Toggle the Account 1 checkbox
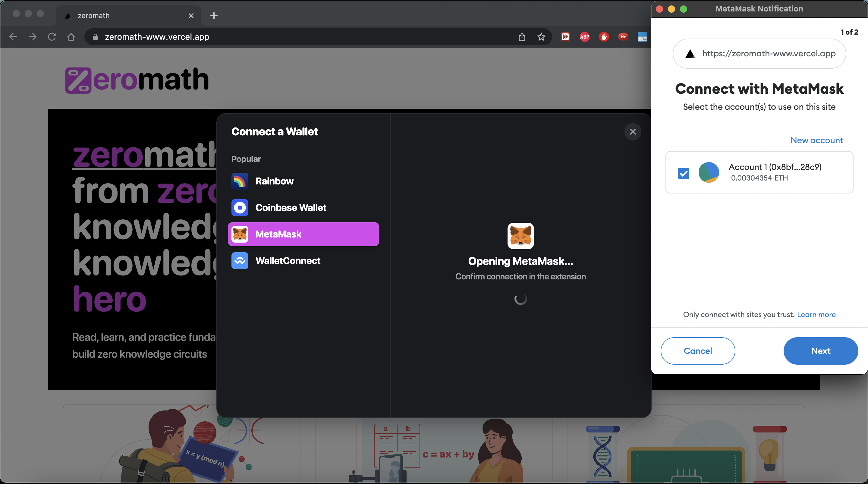 click(x=683, y=173)
